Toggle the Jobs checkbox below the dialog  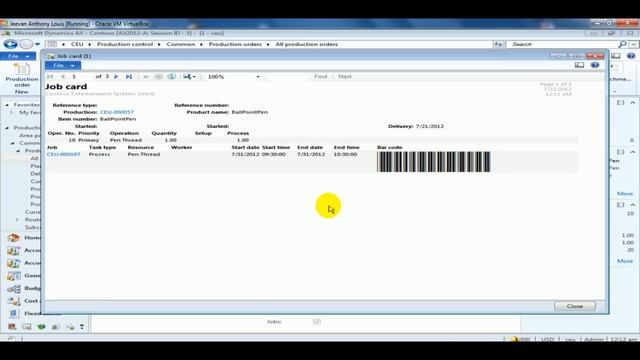(x=317, y=322)
